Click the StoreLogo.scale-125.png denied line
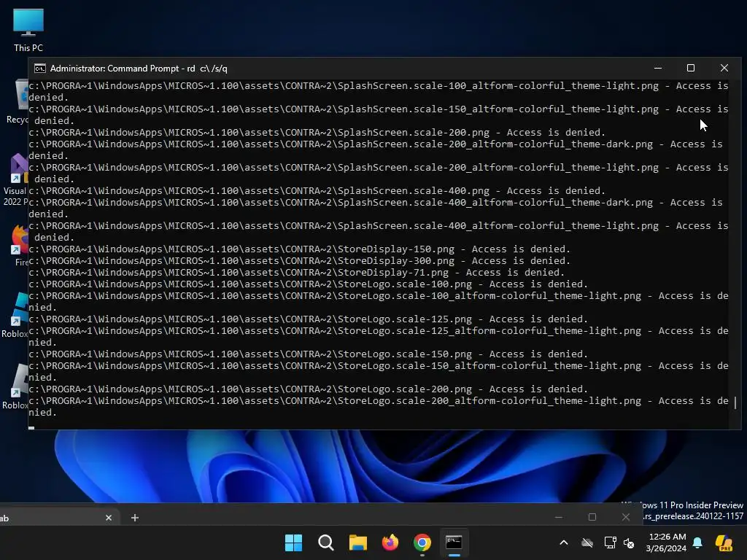Image resolution: width=747 pixels, height=560 pixels. pos(309,319)
